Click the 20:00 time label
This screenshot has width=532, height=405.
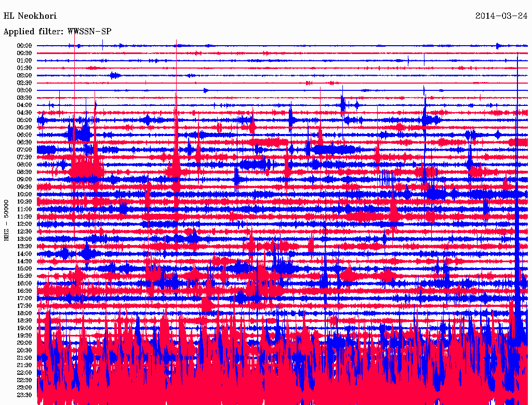tap(24, 343)
